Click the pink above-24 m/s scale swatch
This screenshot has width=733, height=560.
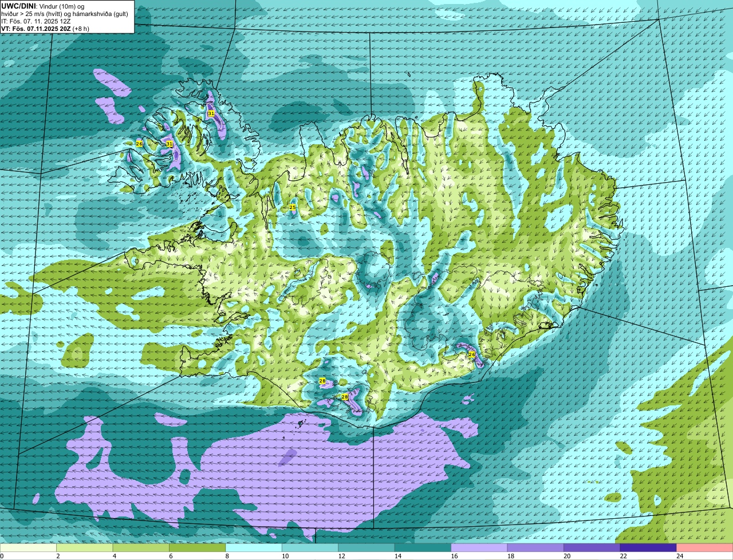coord(704,548)
